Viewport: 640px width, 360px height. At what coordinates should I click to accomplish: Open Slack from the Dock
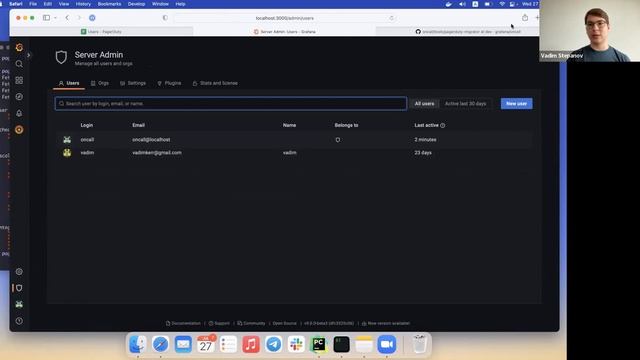coord(296,344)
